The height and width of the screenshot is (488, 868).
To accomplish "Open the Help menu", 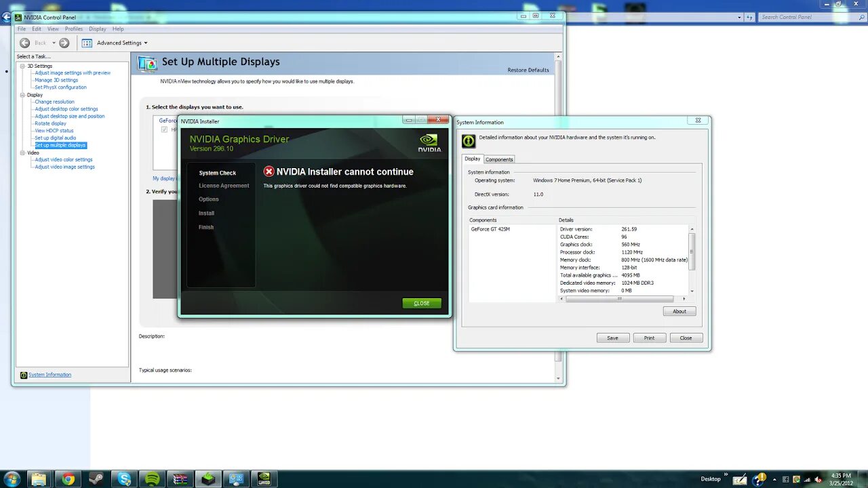I will (x=118, y=29).
